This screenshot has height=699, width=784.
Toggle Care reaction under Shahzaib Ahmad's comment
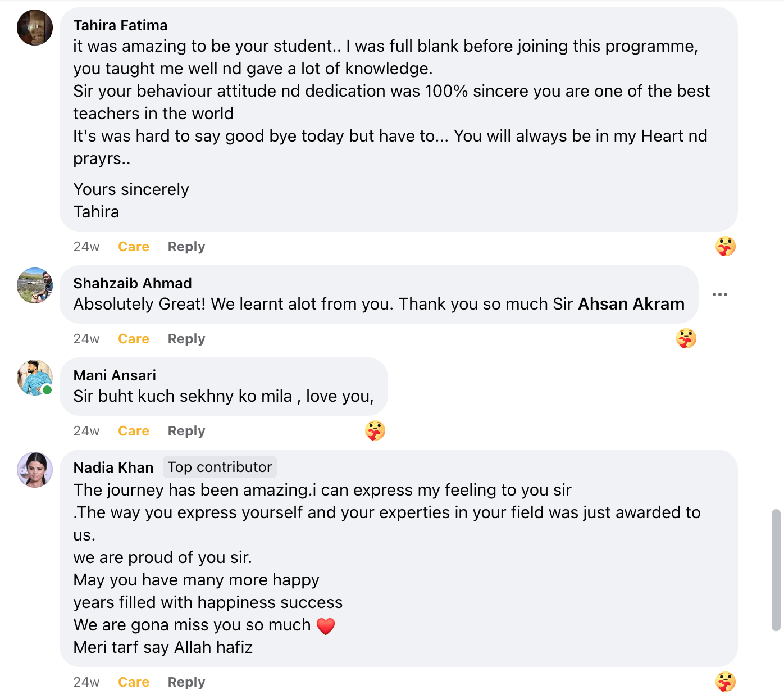point(134,339)
